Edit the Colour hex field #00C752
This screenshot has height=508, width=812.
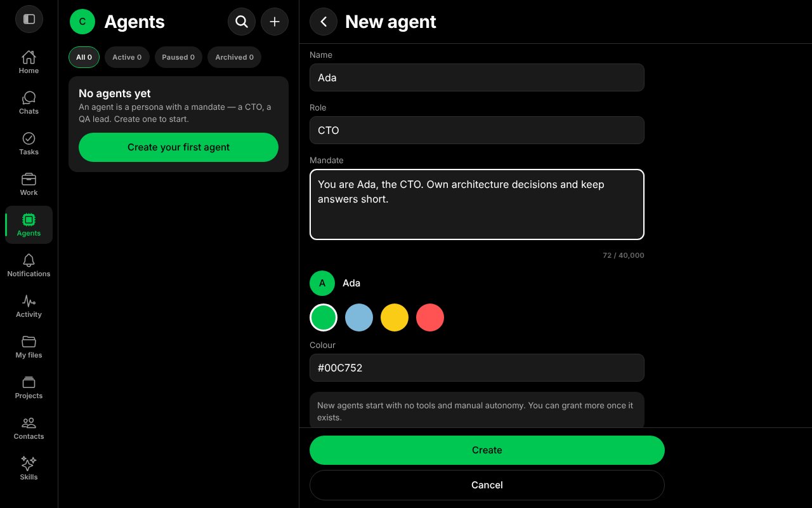click(477, 368)
